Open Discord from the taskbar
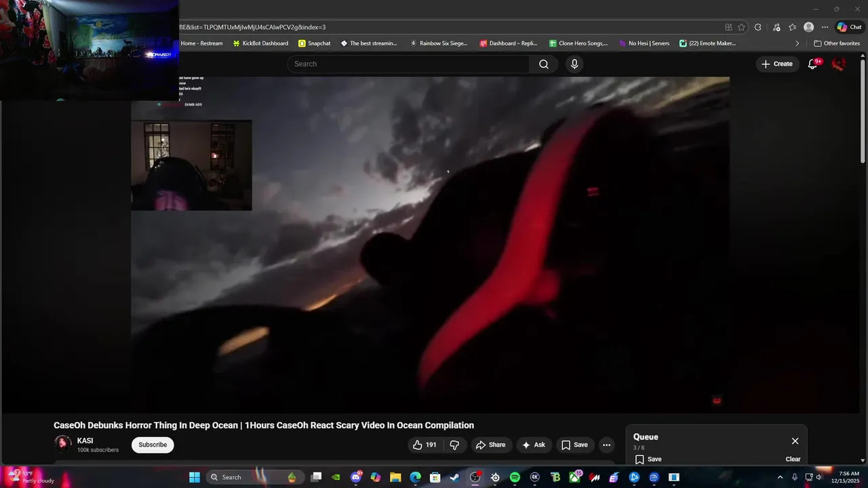This screenshot has width=868, height=488. 356,477
